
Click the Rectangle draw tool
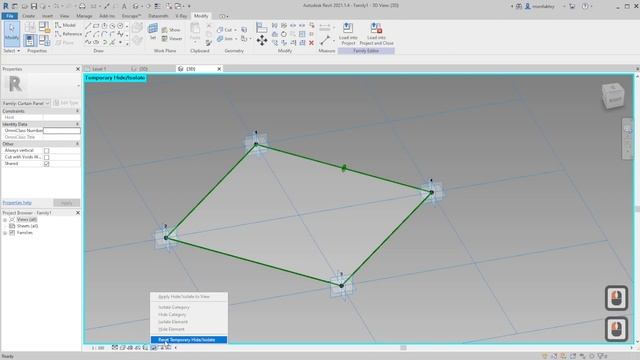(x=96, y=26)
